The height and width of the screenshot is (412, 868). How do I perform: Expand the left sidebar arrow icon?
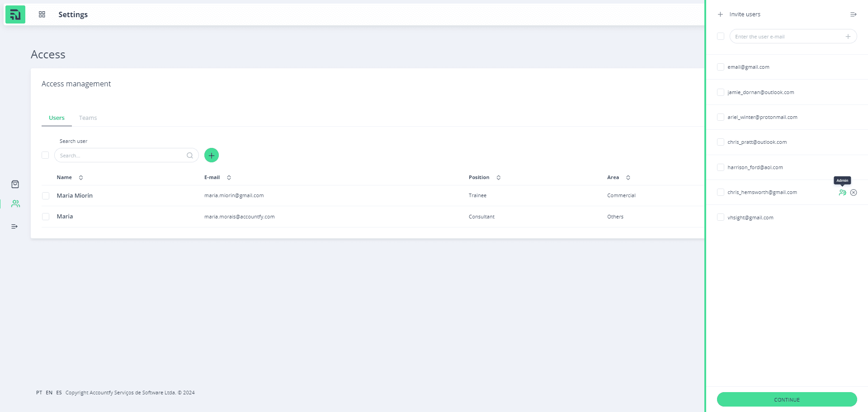[14, 227]
